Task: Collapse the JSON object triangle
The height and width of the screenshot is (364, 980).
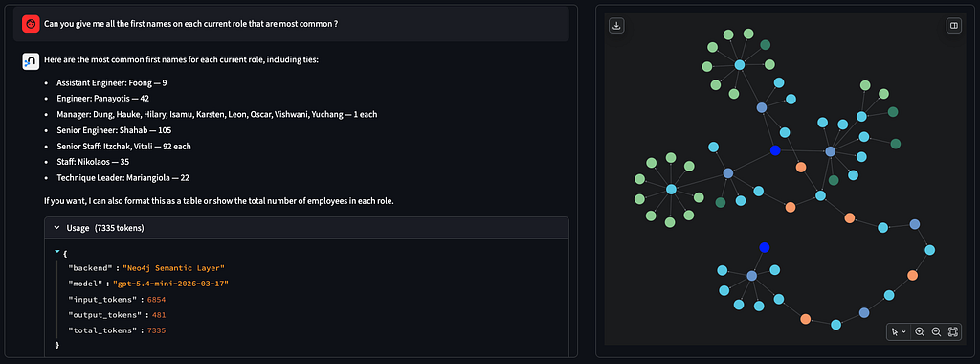Action: 57,251
